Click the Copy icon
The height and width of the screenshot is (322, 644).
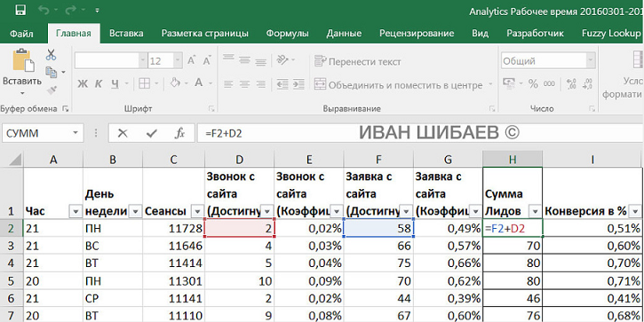coord(52,72)
